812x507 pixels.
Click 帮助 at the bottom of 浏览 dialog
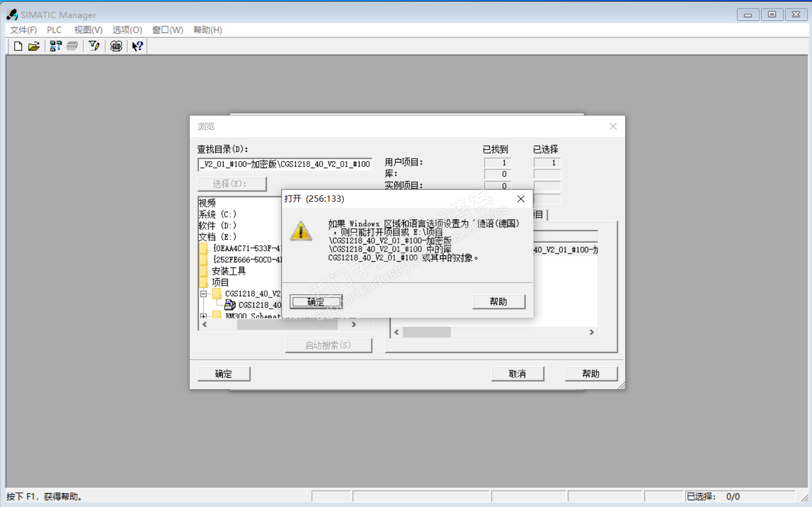pyautogui.click(x=591, y=374)
